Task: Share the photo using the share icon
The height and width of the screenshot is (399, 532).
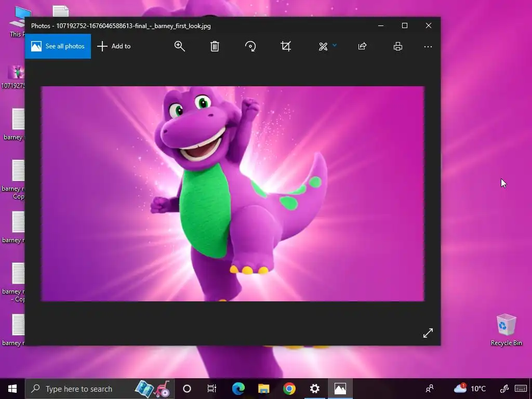Action: 362,46
